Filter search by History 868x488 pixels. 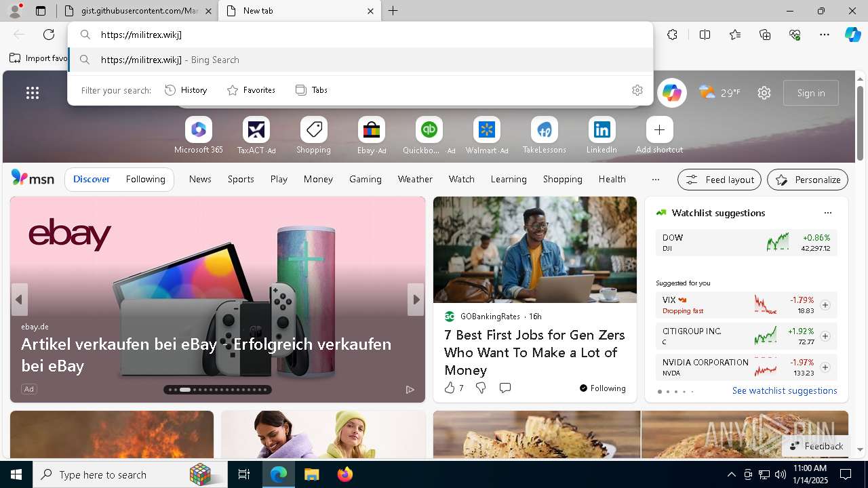pyautogui.click(x=186, y=90)
